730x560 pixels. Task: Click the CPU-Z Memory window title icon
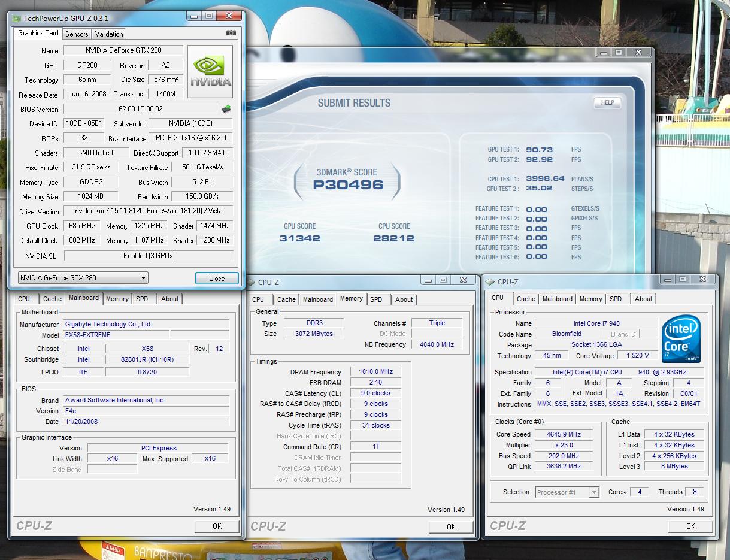coord(252,282)
